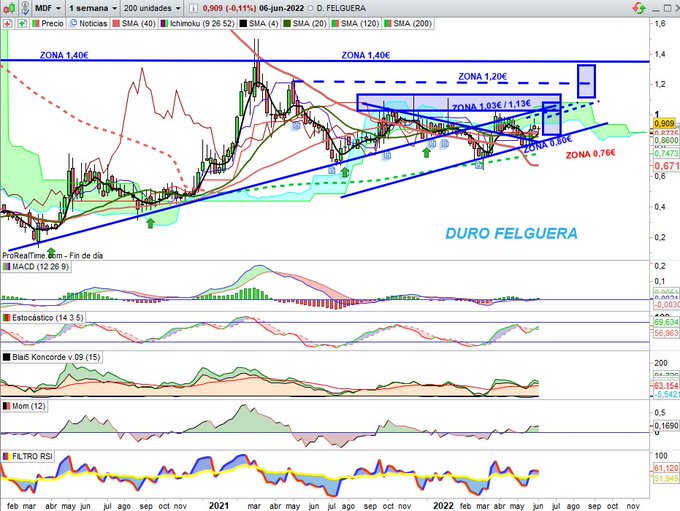Open the Ichimoku (9 26 52) indicator settings

(197, 23)
